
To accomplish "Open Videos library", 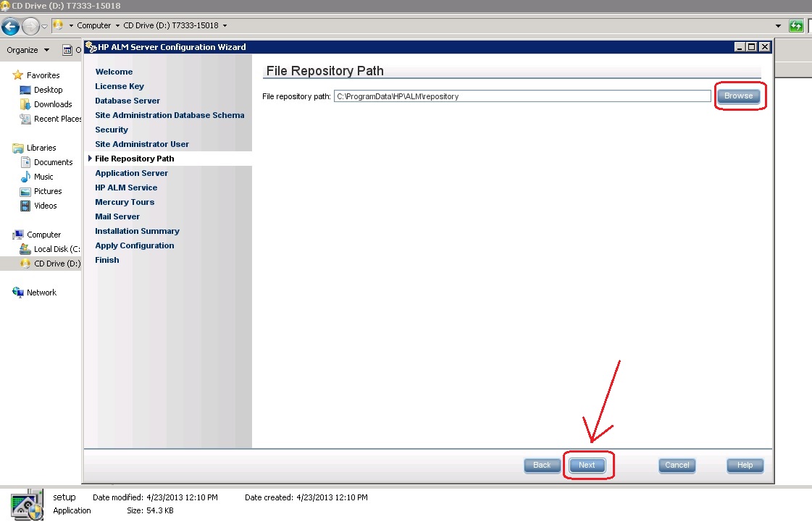I will (x=46, y=206).
